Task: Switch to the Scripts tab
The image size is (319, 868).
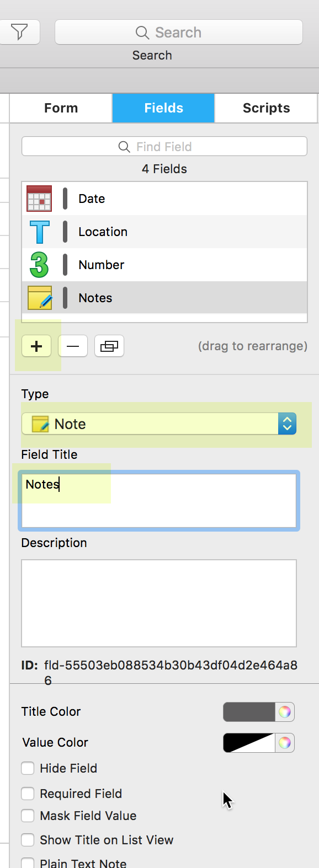Action: (266, 108)
